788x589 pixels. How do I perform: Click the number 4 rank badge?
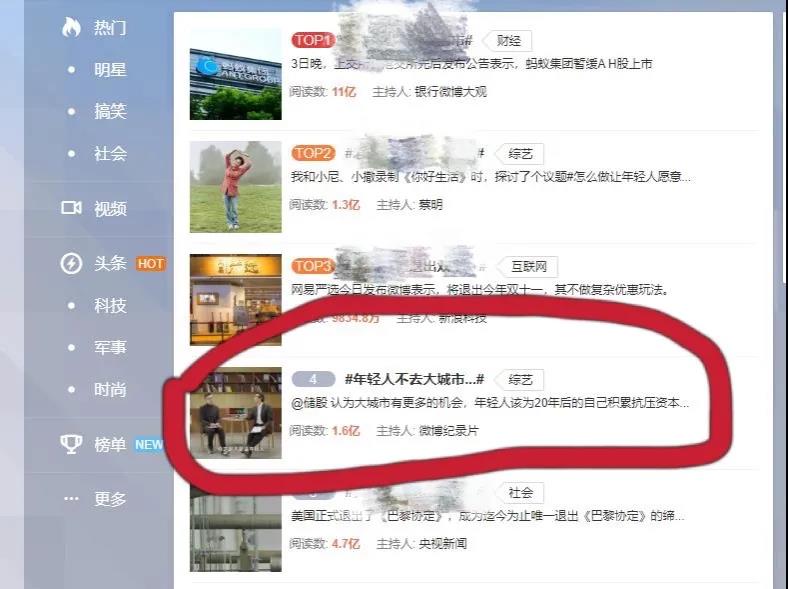313,379
